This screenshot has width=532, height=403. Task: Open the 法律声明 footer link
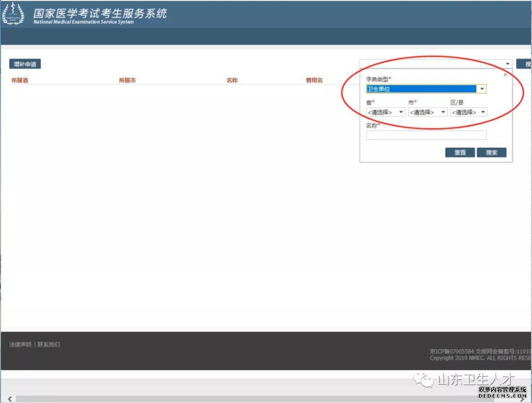[x=20, y=345]
